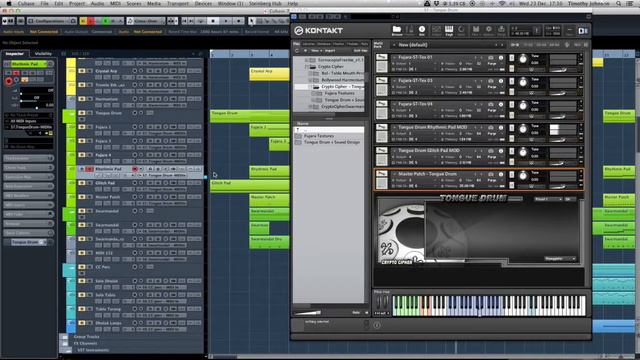Click Spotlight search icon in macOS menu bar
This screenshot has width=640, height=360.
[x=619, y=3]
